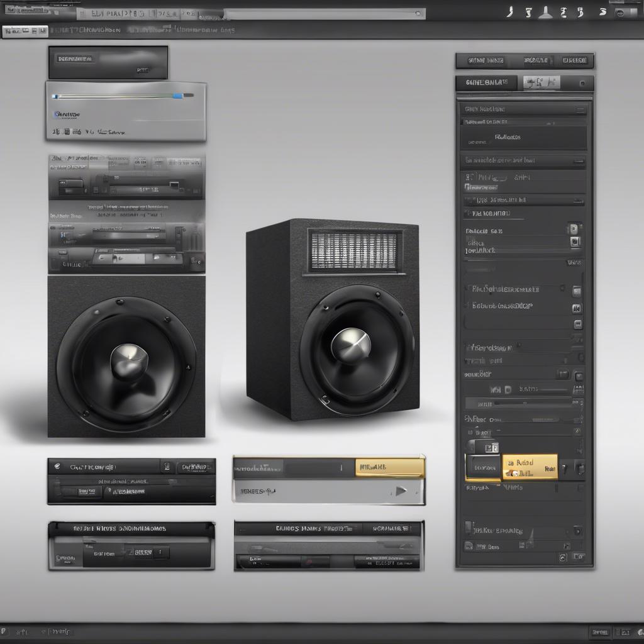644x644 pixels.
Task: Click the light thumbnail tab in the right panel header
Action: click(541, 83)
